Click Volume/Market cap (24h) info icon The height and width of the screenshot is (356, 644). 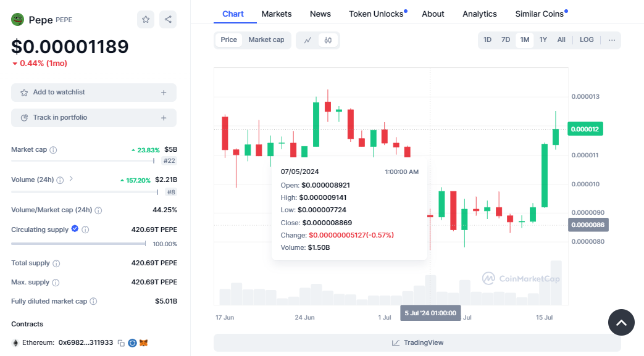99,210
